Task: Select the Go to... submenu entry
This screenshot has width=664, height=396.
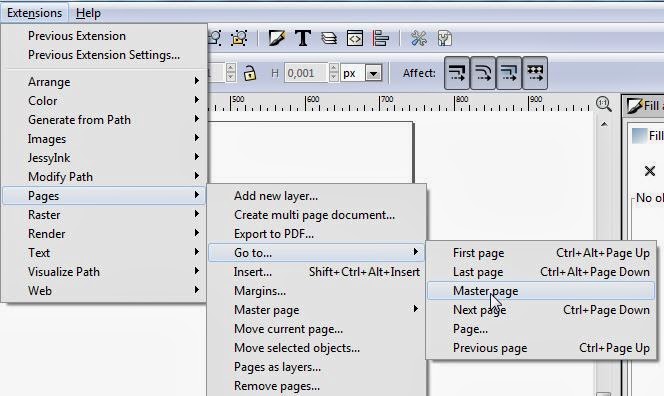Action: 316,253
